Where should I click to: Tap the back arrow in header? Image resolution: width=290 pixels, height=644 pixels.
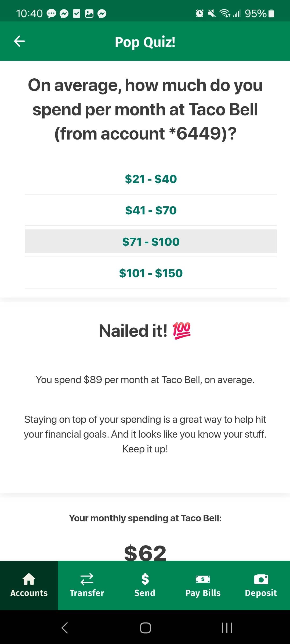tap(19, 41)
